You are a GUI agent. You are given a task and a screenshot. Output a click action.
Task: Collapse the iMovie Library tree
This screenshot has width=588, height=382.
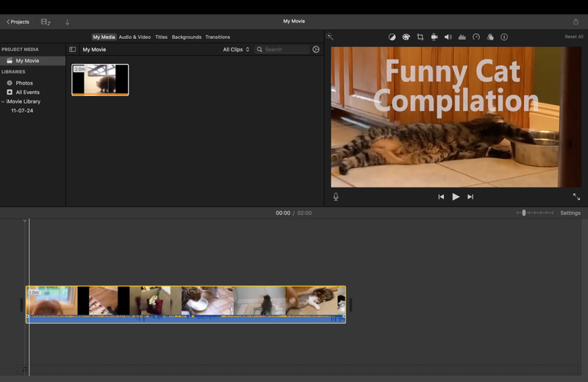3,101
